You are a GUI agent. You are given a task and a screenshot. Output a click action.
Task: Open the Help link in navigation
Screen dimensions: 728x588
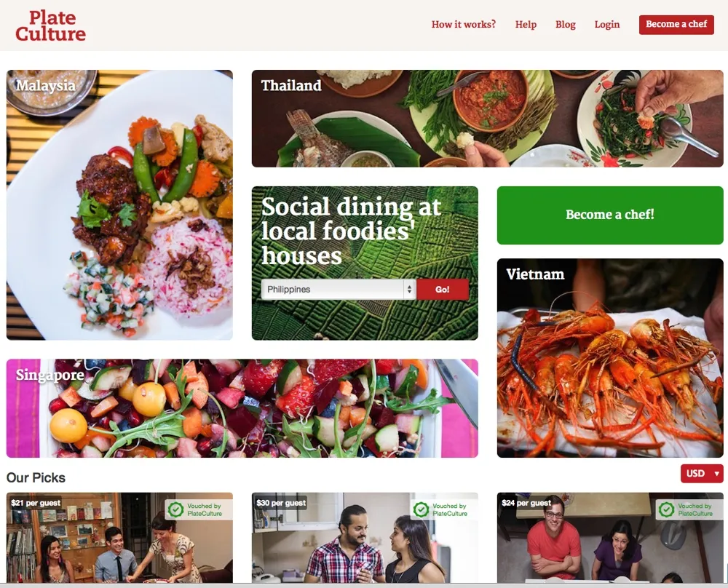[x=526, y=24]
